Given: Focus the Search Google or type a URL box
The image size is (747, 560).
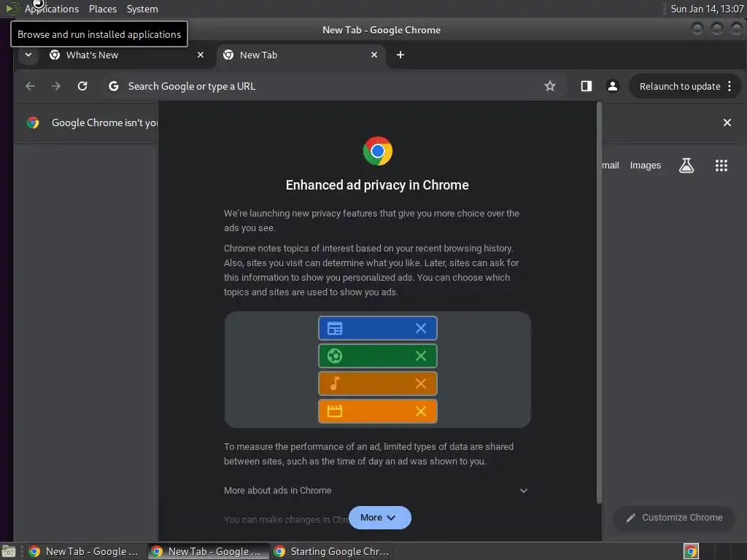Looking at the screenshot, I should pos(324,86).
